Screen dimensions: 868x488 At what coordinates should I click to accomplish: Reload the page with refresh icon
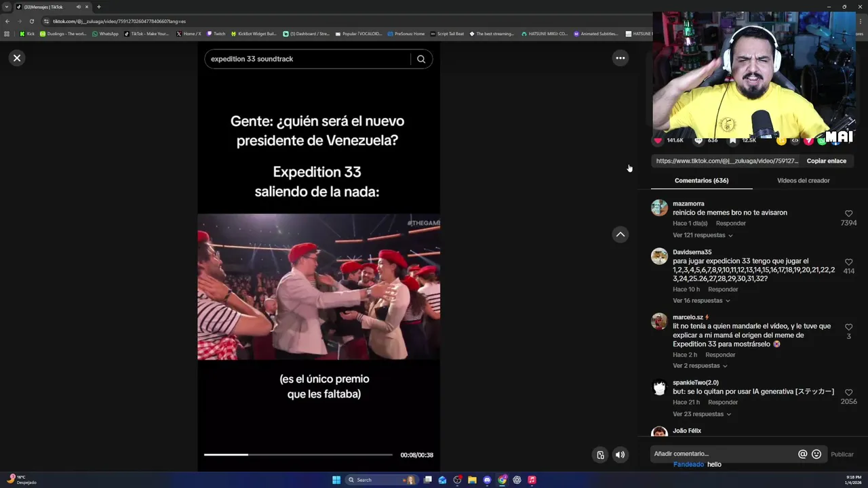click(32, 21)
